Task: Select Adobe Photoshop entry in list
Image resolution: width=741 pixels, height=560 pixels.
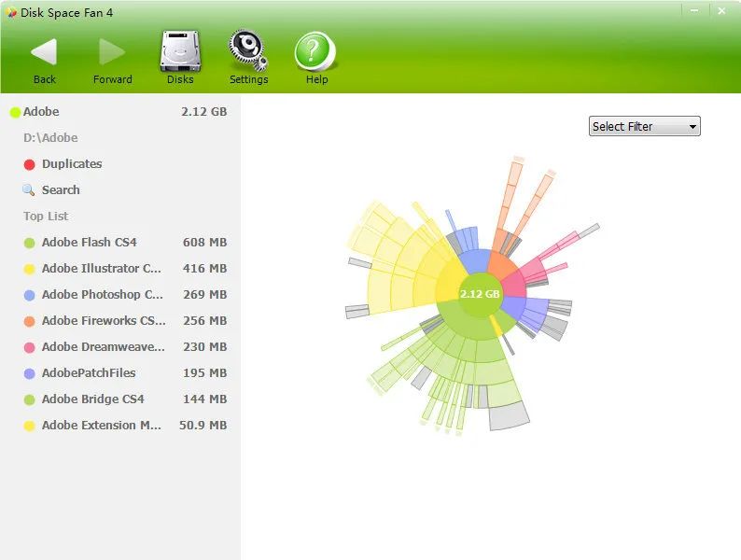Action: [102, 295]
